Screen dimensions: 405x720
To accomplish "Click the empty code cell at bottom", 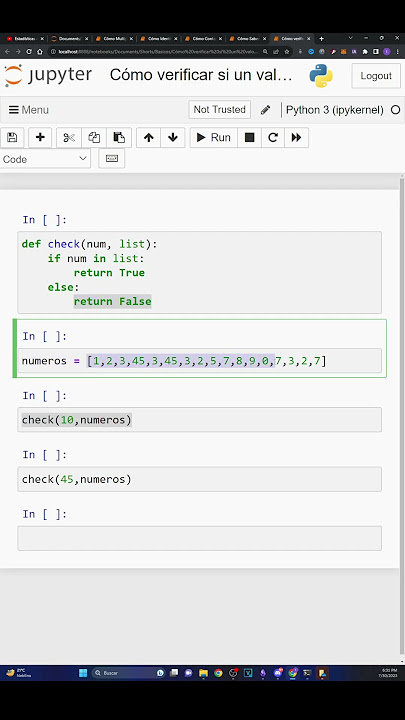I will pos(199,538).
